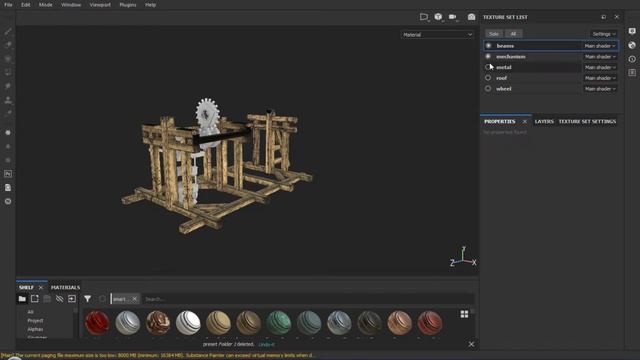Open the File menu
Image resolution: width=640 pixels, height=360 pixels.
(x=8, y=5)
